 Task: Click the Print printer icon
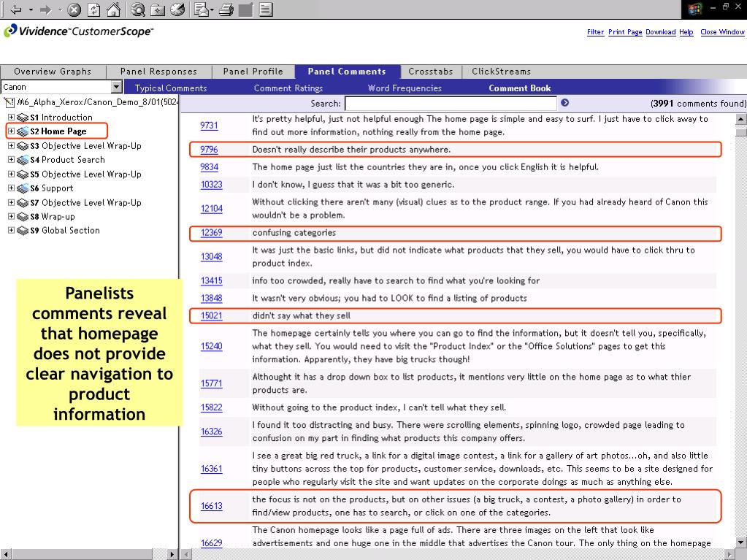226,9
